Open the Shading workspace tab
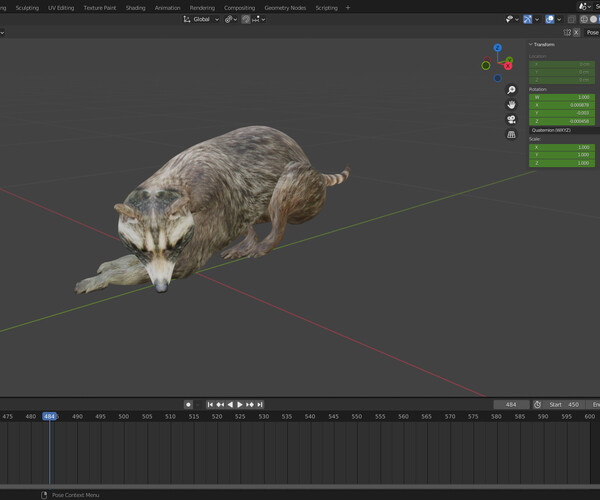Viewport: 600px width, 500px height. tap(135, 8)
